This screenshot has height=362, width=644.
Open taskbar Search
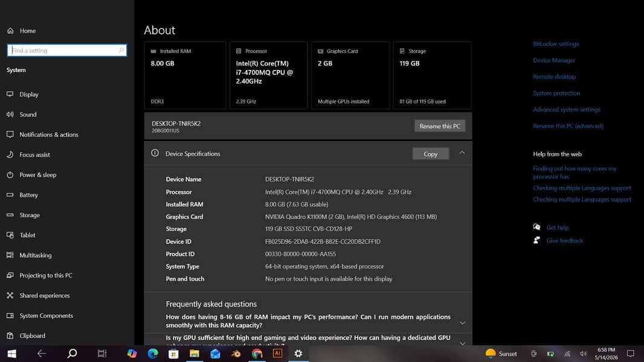[72, 354]
